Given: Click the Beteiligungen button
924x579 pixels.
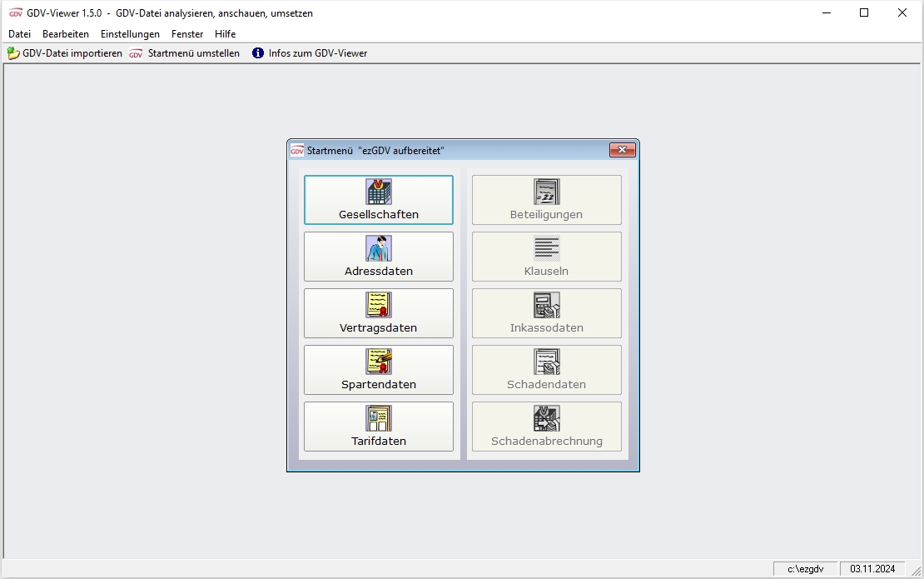Looking at the screenshot, I should 546,200.
